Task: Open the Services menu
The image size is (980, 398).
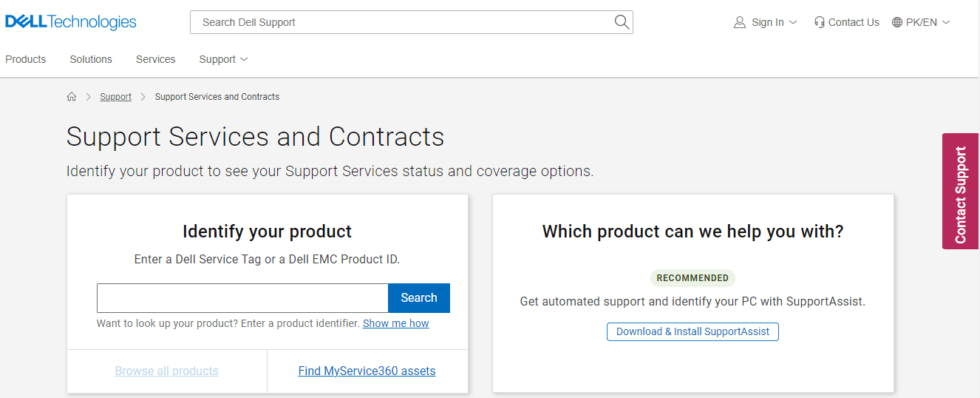Action: [155, 59]
